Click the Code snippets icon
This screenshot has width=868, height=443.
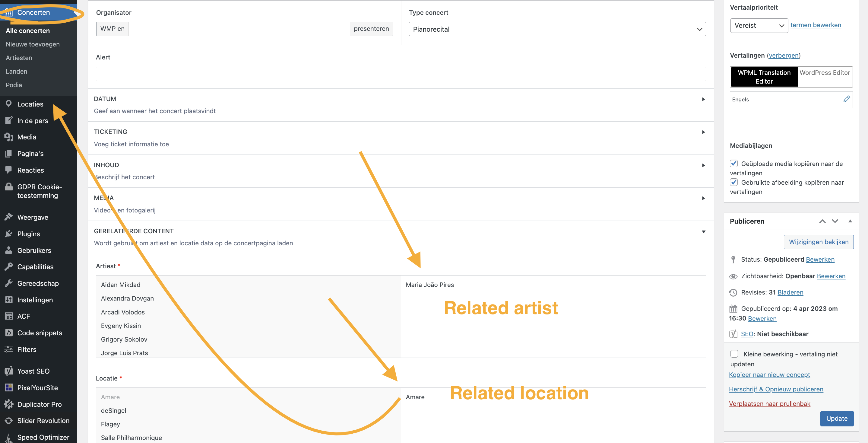coord(9,333)
